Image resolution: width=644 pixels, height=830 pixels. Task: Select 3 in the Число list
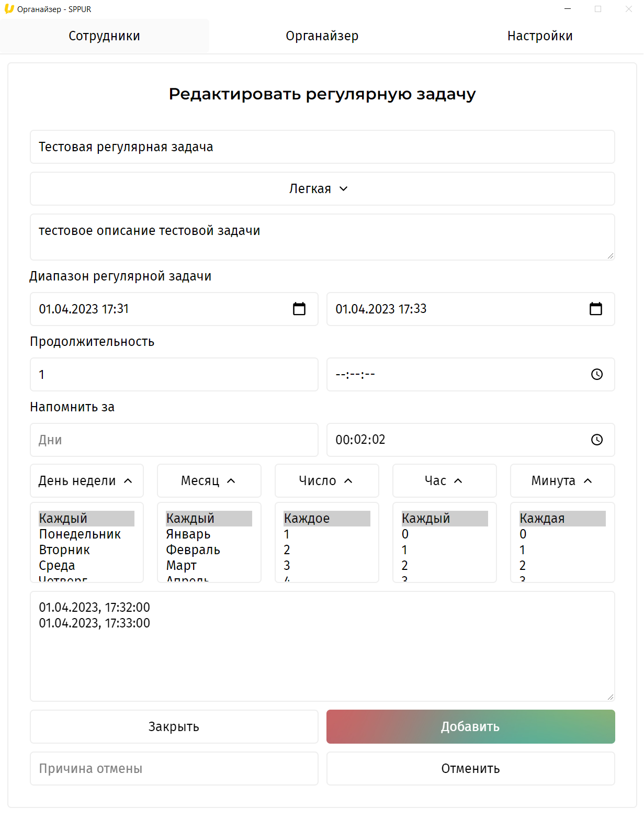(327, 566)
